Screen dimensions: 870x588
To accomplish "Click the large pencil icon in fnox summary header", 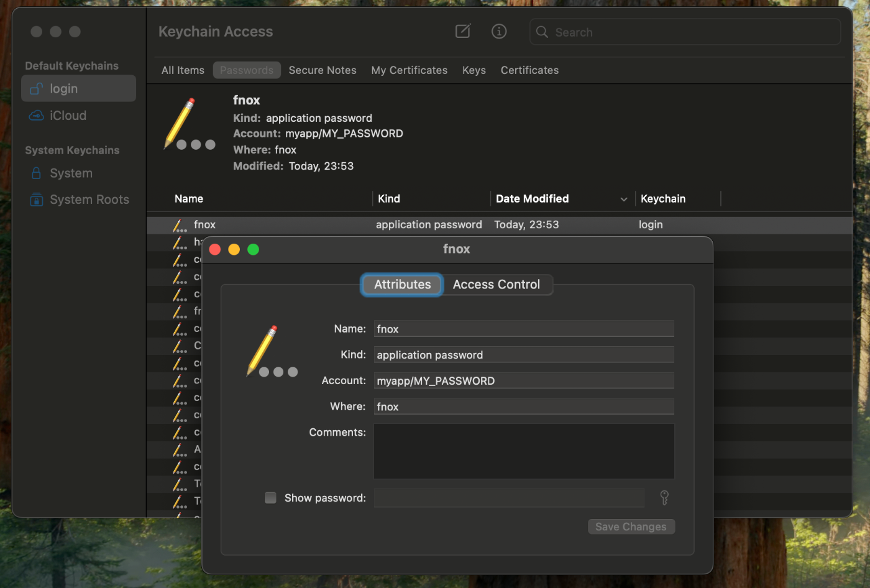I will 189,124.
